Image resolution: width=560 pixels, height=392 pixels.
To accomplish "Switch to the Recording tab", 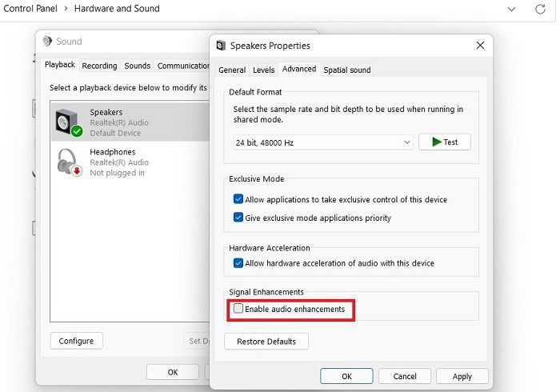I will 99,66.
